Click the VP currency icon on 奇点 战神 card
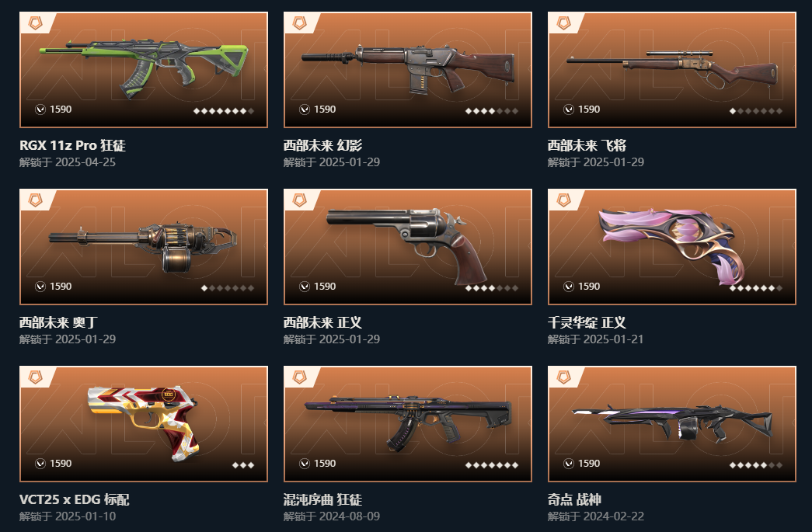Screen dimensions: 812x532 click(568, 464)
